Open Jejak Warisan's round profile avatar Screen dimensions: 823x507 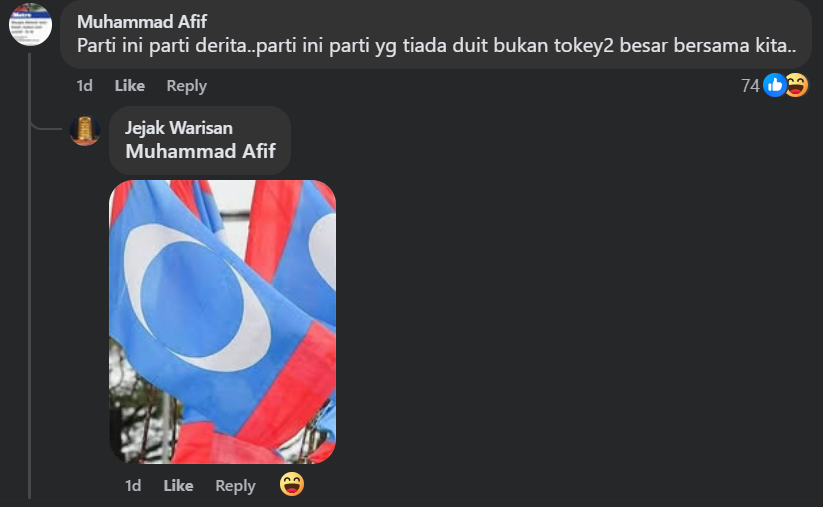(x=85, y=130)
